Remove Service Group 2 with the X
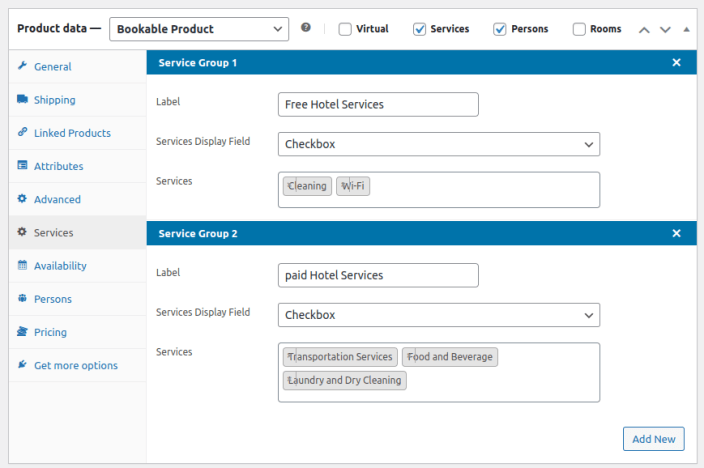This screenshot has height=468, width=704. [x=676, y=233]
